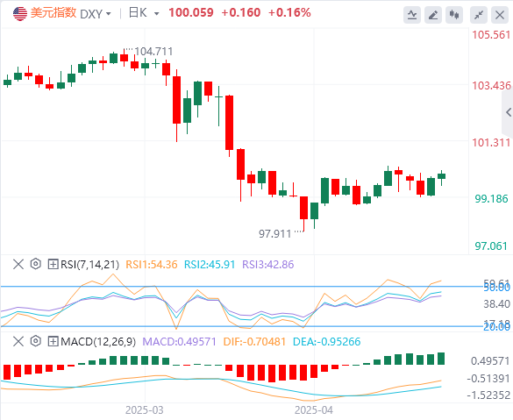Click the latest green MACD histogram bar

point(441,359)
